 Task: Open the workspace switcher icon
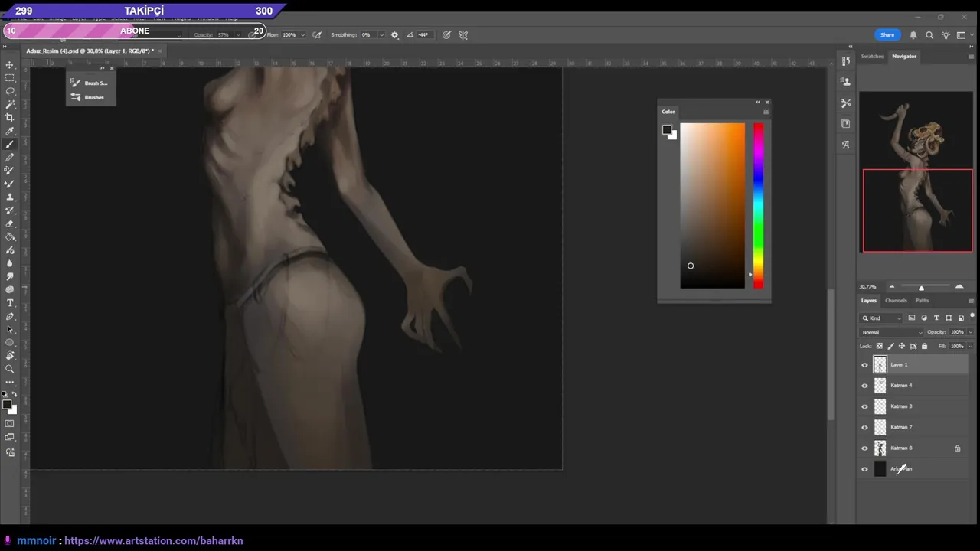click(x=961, y=34)
